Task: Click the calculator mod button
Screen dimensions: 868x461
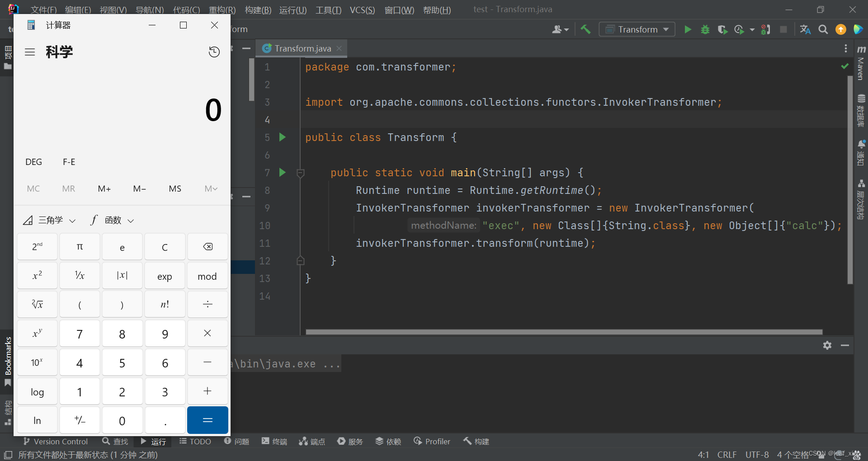Action: click(208, 276)
